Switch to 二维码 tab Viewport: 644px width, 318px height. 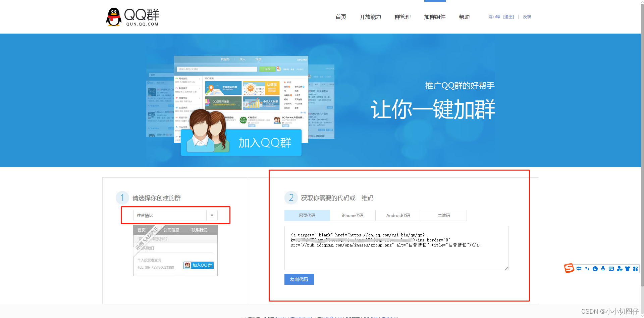point(444,215)
